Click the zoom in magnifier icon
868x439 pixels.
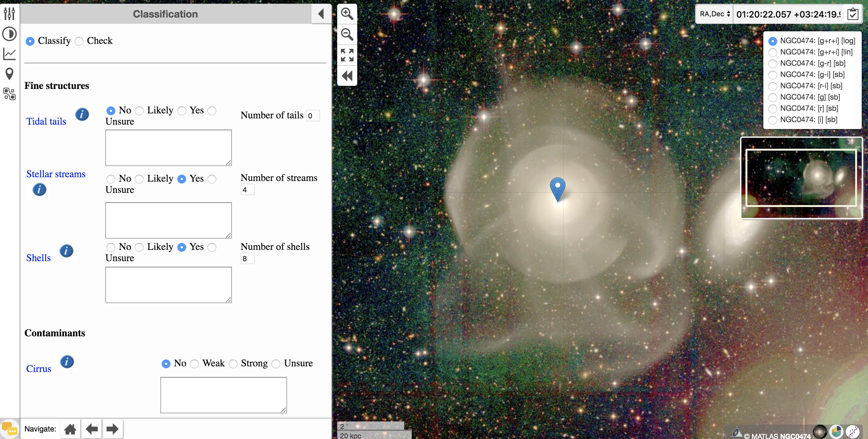tap(347, 14)
